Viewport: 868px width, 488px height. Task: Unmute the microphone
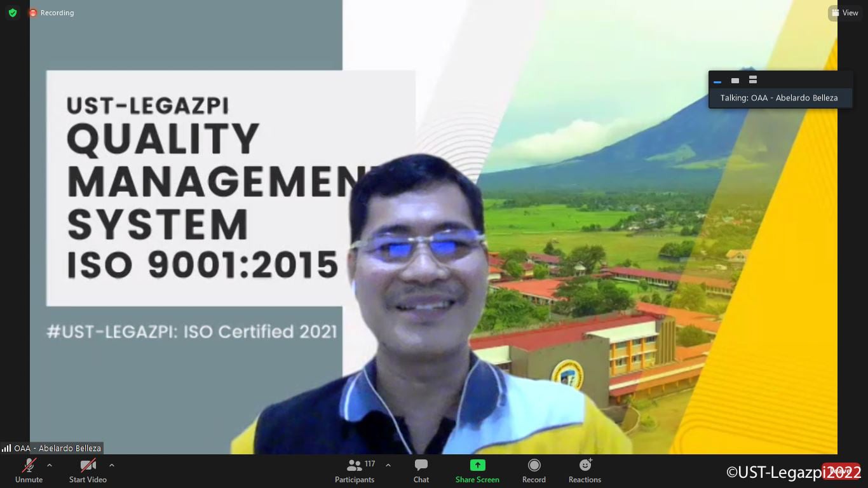tap(29, 470)
